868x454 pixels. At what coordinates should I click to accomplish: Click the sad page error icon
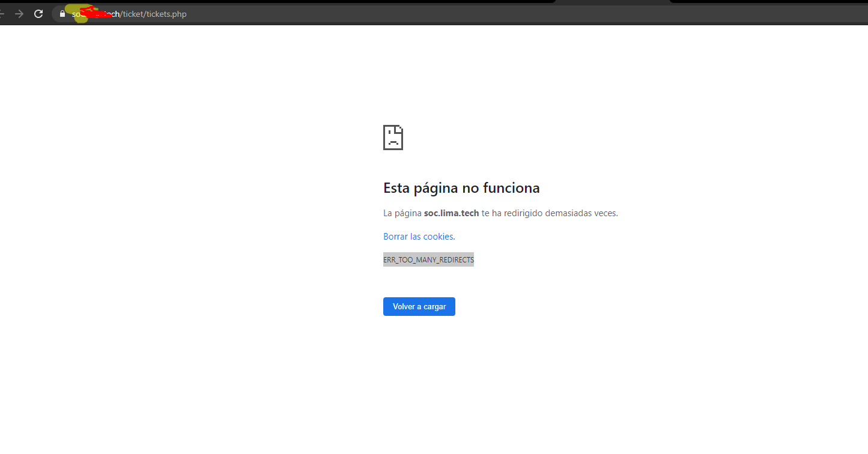click(393, 138)
